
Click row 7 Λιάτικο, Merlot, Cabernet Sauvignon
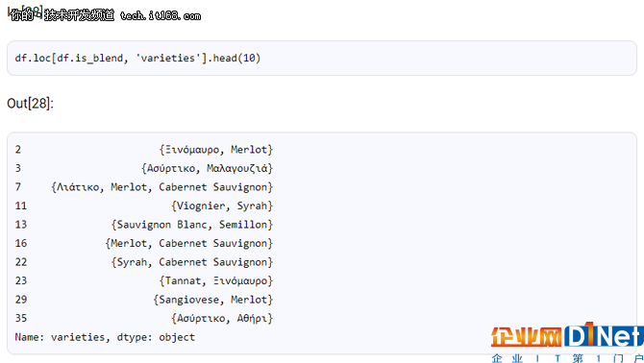point(144,187)
